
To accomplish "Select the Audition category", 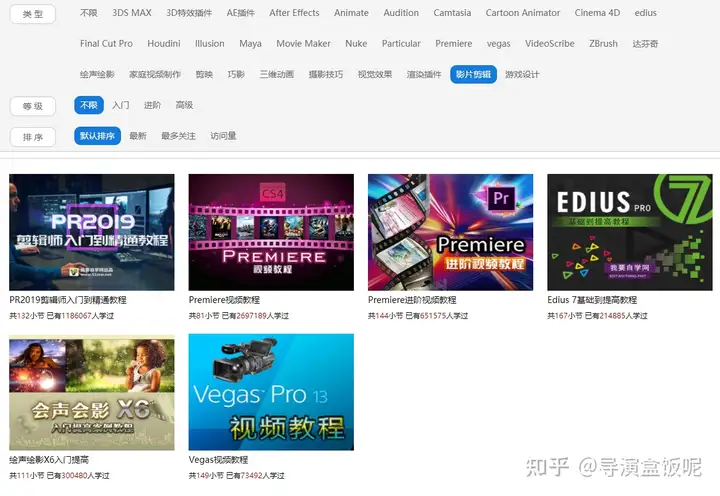I will click(401, 13).
